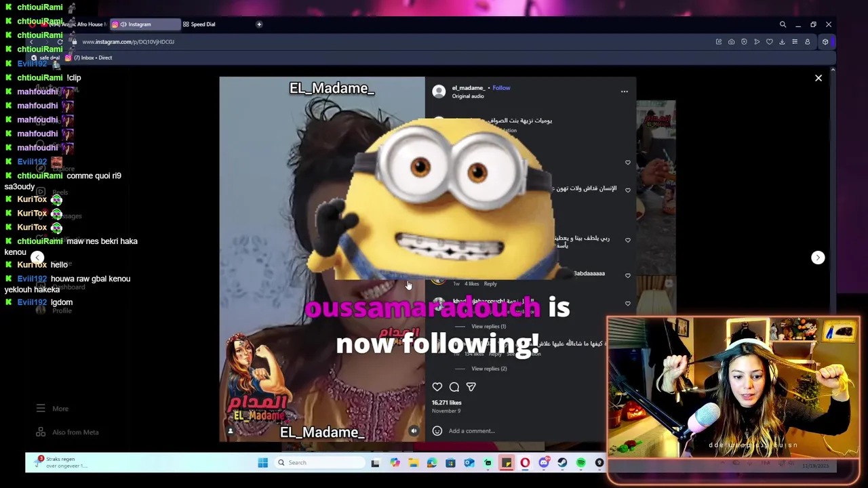This screenshot has width=868, height=488.
Task: Open Also from Meta in sidebar
Action: [67, 432]
